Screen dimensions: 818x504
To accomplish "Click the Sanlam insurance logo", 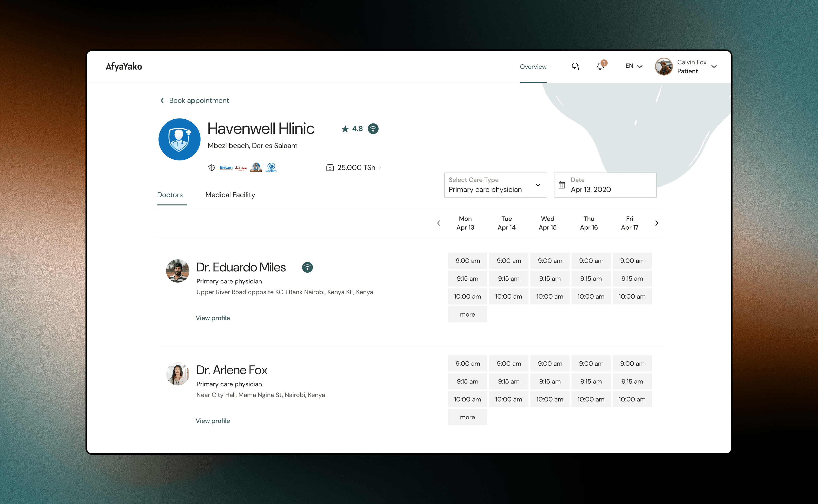I will 271,167.
